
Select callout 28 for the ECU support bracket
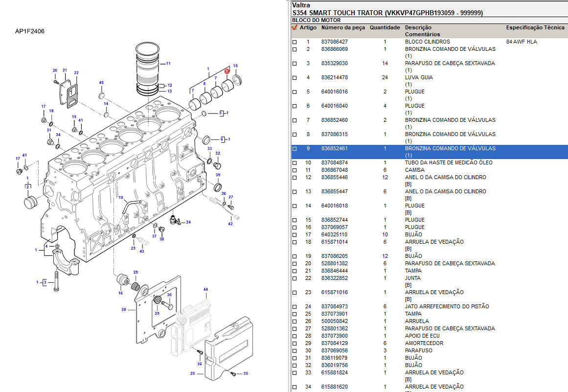click(124, 309)
